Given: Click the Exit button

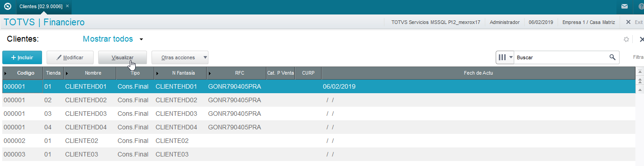Looking at the screenshot, I should (x=635, y=22).
